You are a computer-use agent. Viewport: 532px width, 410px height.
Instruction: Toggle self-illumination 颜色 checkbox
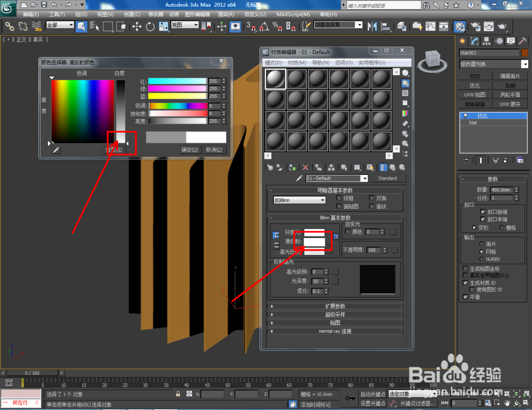pyautogui.click(x=347, y=232)
